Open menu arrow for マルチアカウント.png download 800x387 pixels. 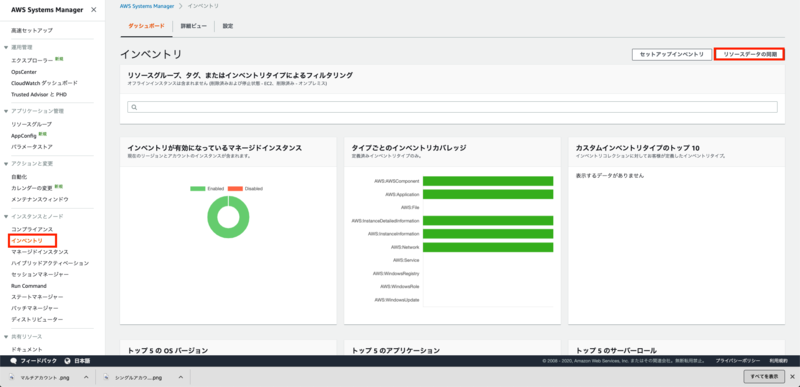(x=86, y=377)
